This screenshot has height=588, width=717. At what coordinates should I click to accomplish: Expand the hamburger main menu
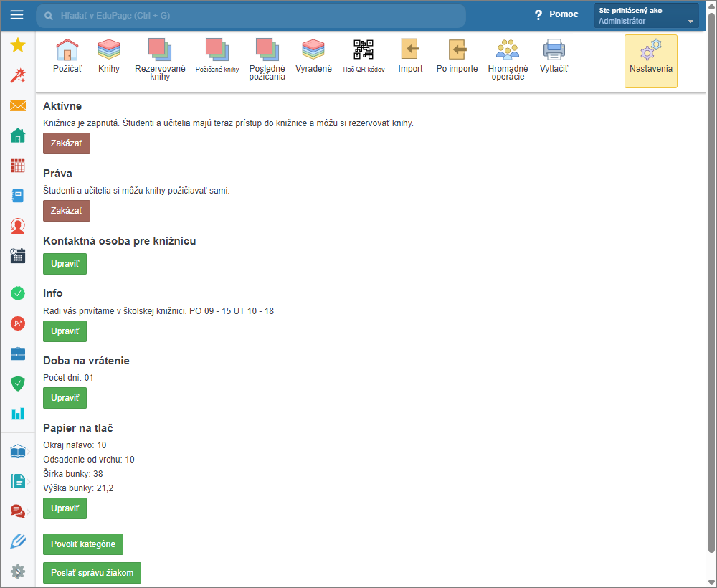(16, 15)
